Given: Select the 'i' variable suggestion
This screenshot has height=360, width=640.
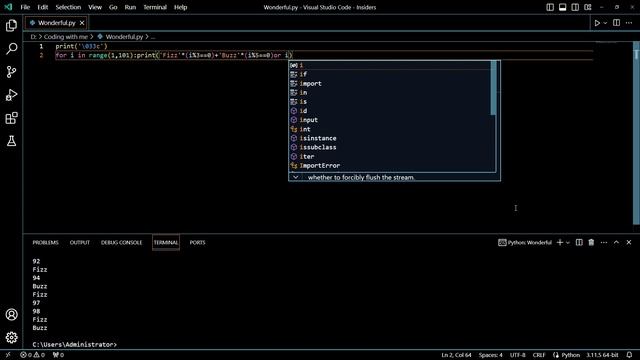Looking at the screenshot, I should (390, 65).
